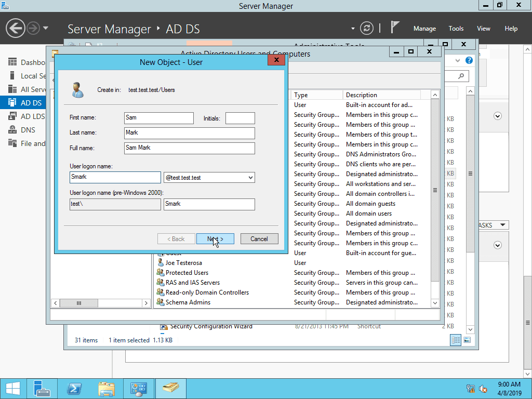The image size is (532, 399).
Task: Click the First name field containing Sam
Action: pyautogui.click(x=159, y=118)
